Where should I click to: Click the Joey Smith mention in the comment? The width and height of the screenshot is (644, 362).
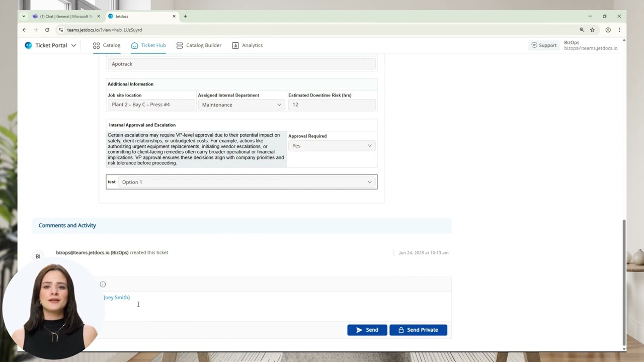coord(117,297)
